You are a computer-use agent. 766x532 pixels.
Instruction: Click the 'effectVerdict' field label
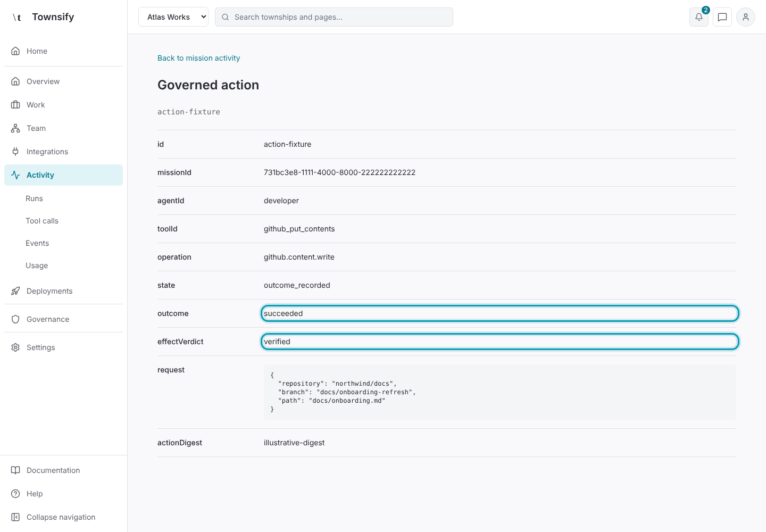180,342
